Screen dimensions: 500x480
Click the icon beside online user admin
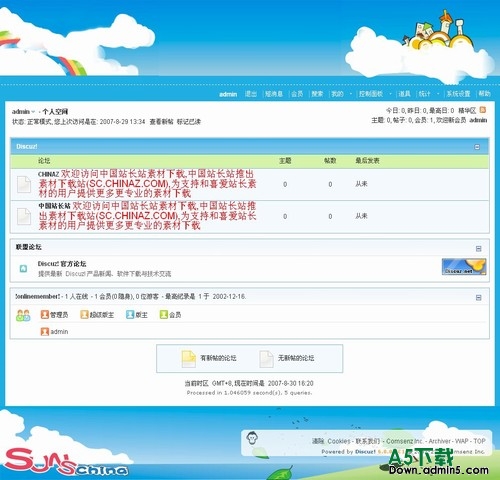coord(45,332)
